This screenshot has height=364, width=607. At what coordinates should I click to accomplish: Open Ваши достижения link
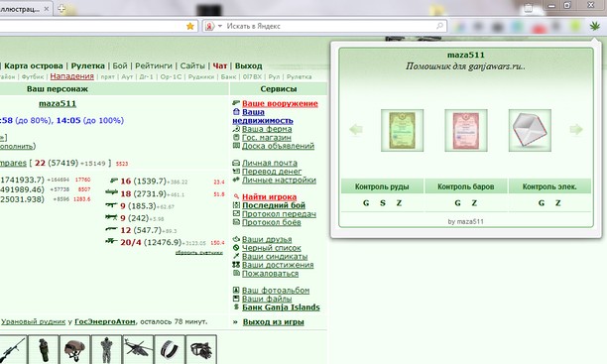(x=278, y=265)
